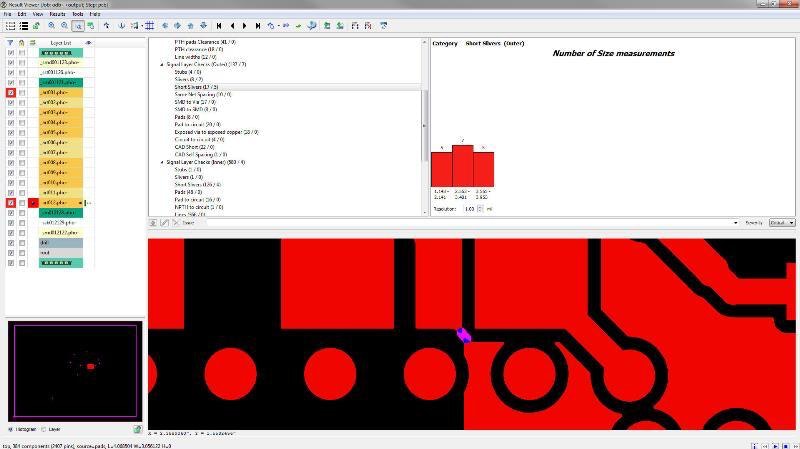
Task: Jump to first result toolbar button
Action: [x=220, y=26]
